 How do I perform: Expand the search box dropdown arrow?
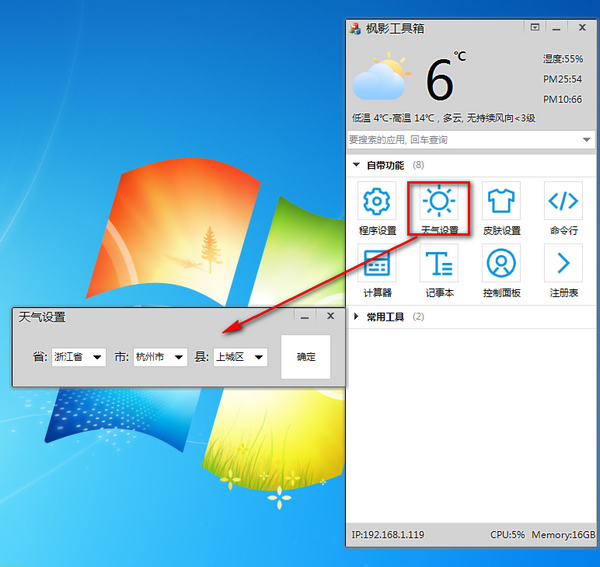pos(586,139)
